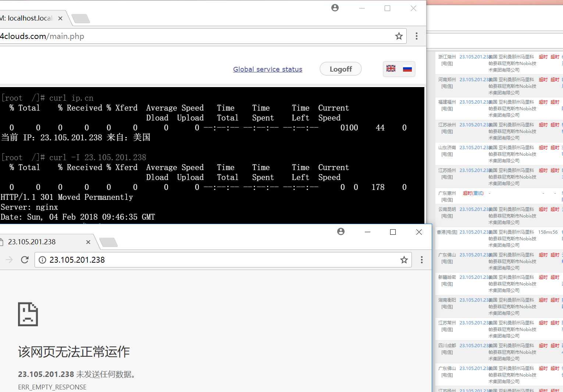
Task: Minimize the bottom Chrome window
Action: click(x=367, y=232)
